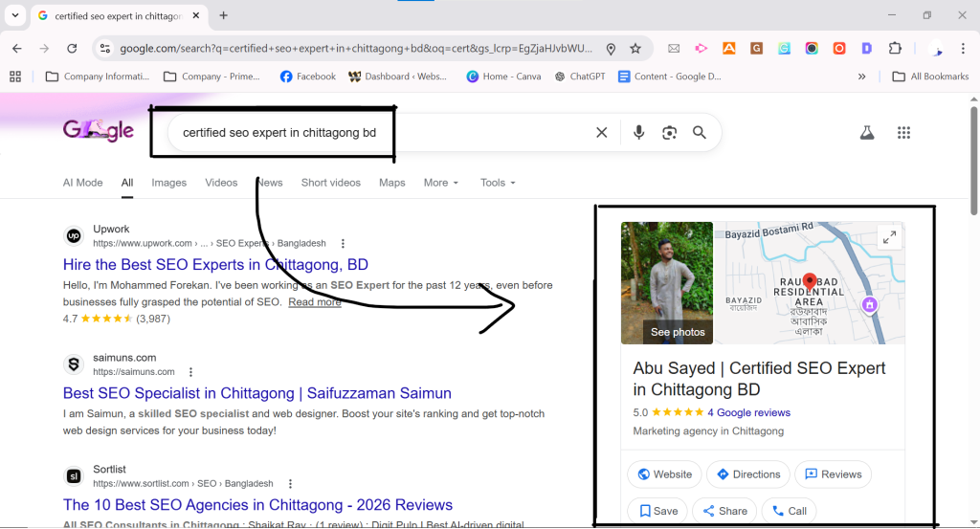The width and height of the screenshot is (980, 529).
Task: Expand the map in knowledge panel
Action: click(889, 237)
